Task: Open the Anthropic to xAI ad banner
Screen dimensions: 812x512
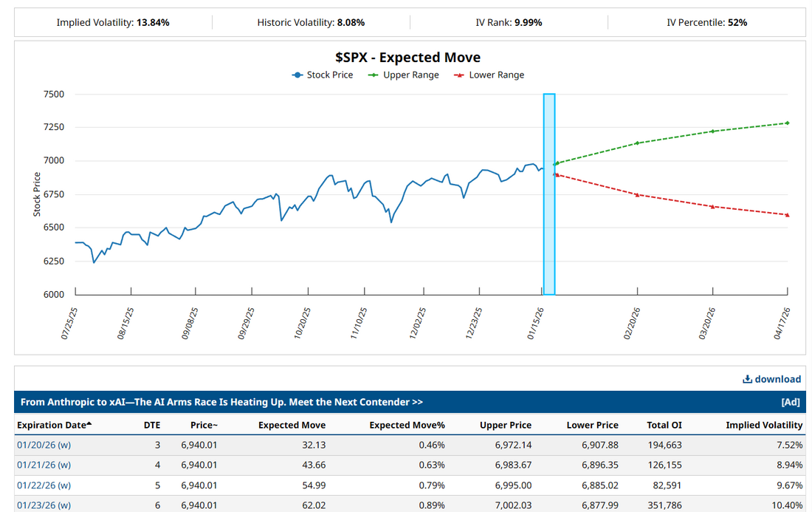Action: (221, 402)
